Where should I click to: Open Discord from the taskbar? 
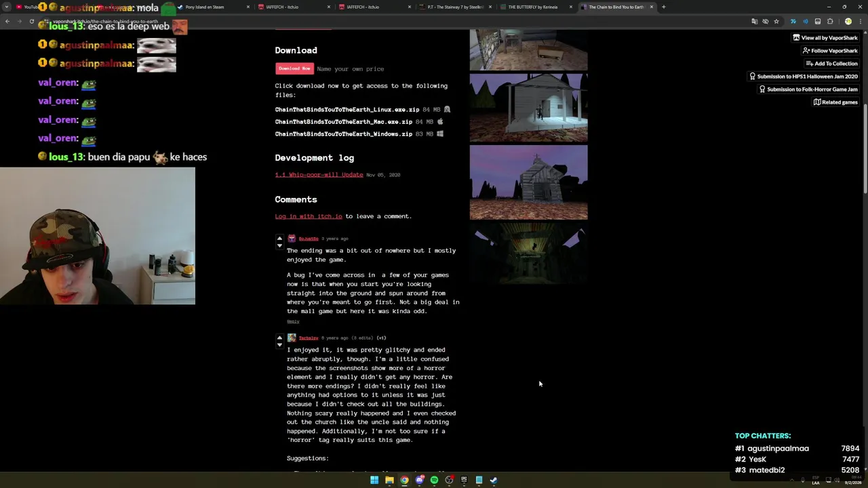[x=419, y=480]
